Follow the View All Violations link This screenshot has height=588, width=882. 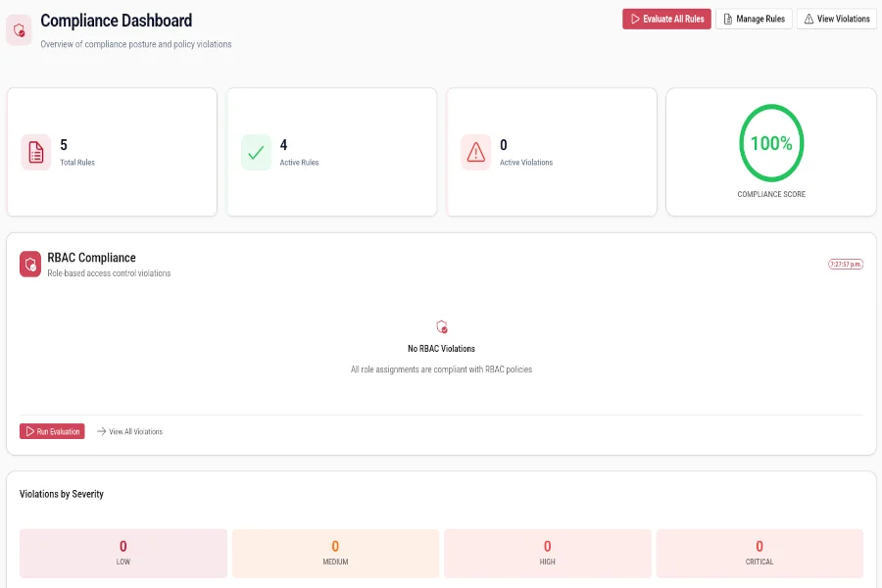(x=136, y=431)
